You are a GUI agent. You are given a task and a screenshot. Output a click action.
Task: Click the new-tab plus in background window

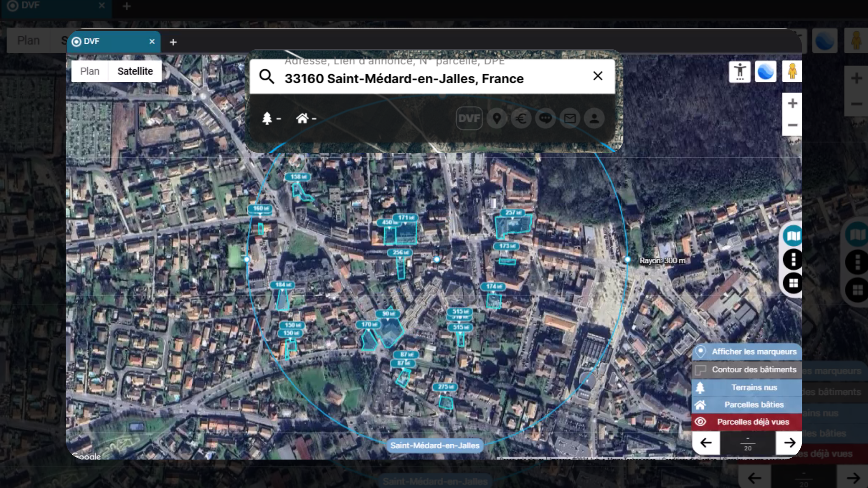[127, 6]
